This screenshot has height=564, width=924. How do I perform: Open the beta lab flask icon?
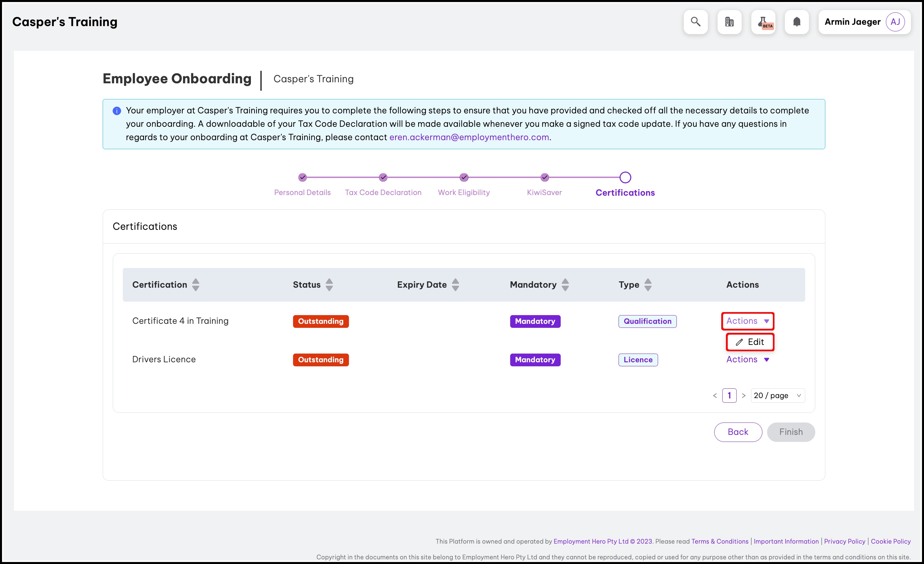[763, 22]
